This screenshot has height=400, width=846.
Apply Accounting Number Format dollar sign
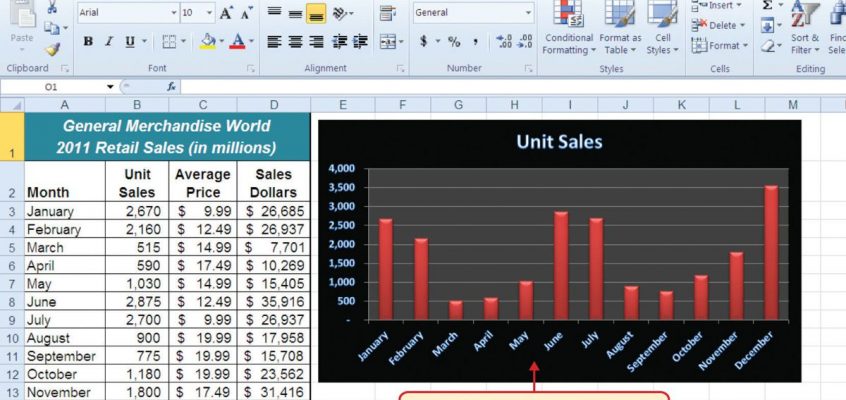pos(424,42)
